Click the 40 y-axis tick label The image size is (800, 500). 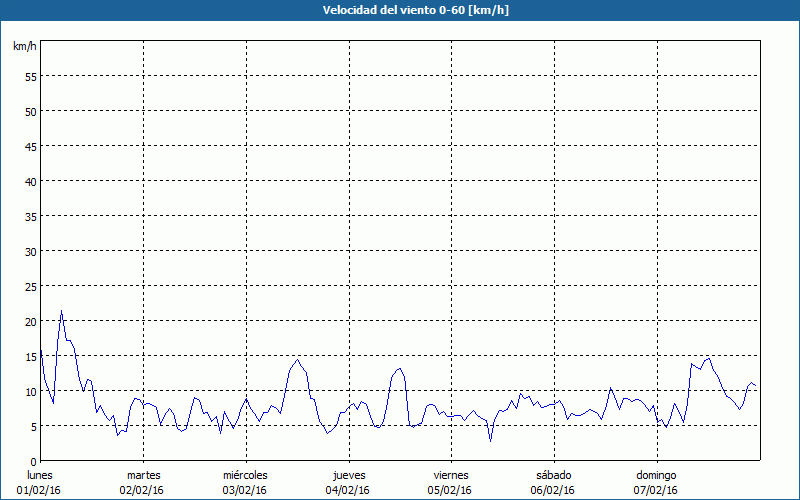[x=30, y=181]
